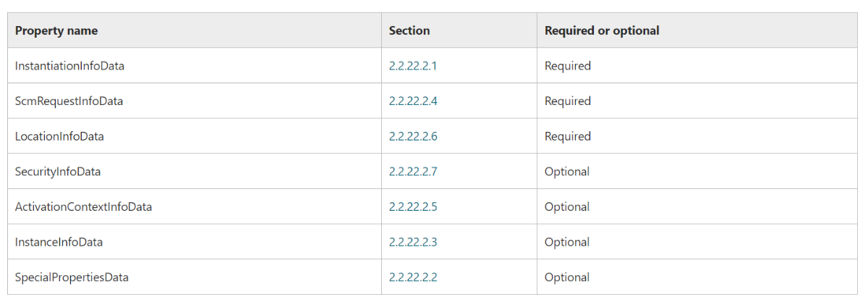This screenshot has width=868, height=305.
Task: Click Required status for InstantiationInfoData row
Action: coord(568,66)
